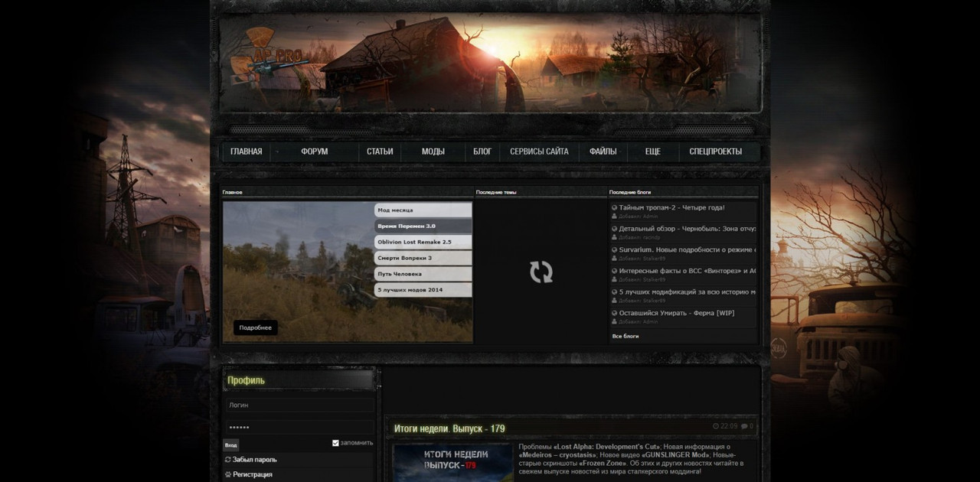The width and height of the screenshot is (980, 482).
Task: Open the ФАЙЛЫ menu item
Action: point(603,151)
